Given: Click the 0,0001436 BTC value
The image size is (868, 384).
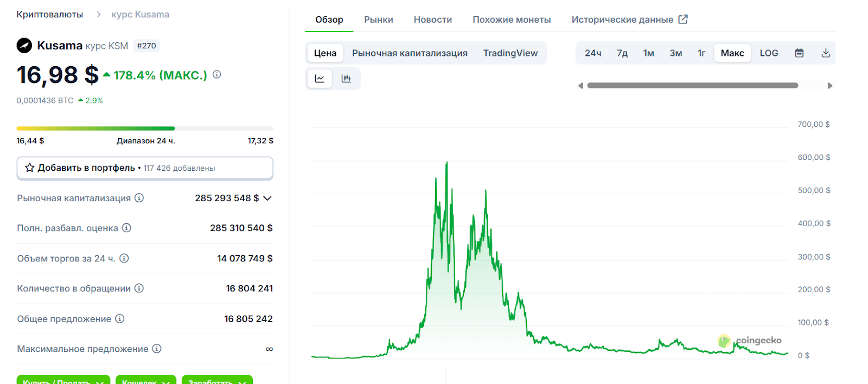Looking at the screenshot, I should coord(45,100).
